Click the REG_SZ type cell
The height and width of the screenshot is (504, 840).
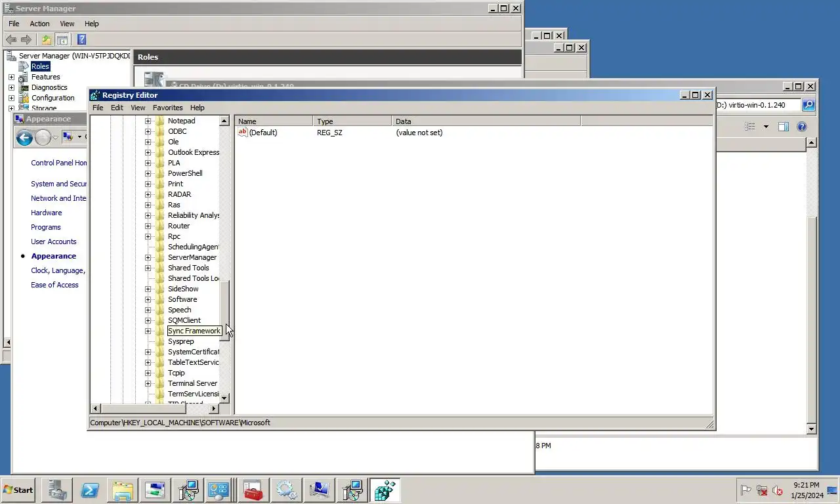[329, 133]
